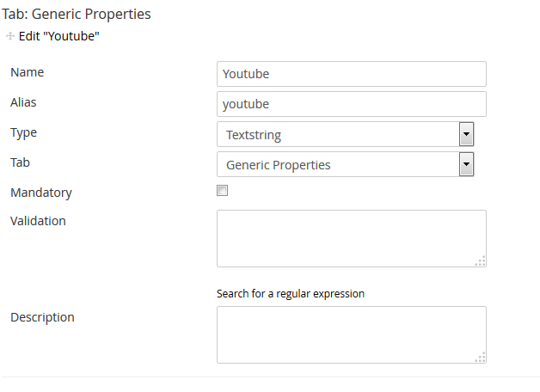This screenshot has height=392, width=540.
Task: Focus the Alias field containing youtube
Action: click(x=352, y=104)
